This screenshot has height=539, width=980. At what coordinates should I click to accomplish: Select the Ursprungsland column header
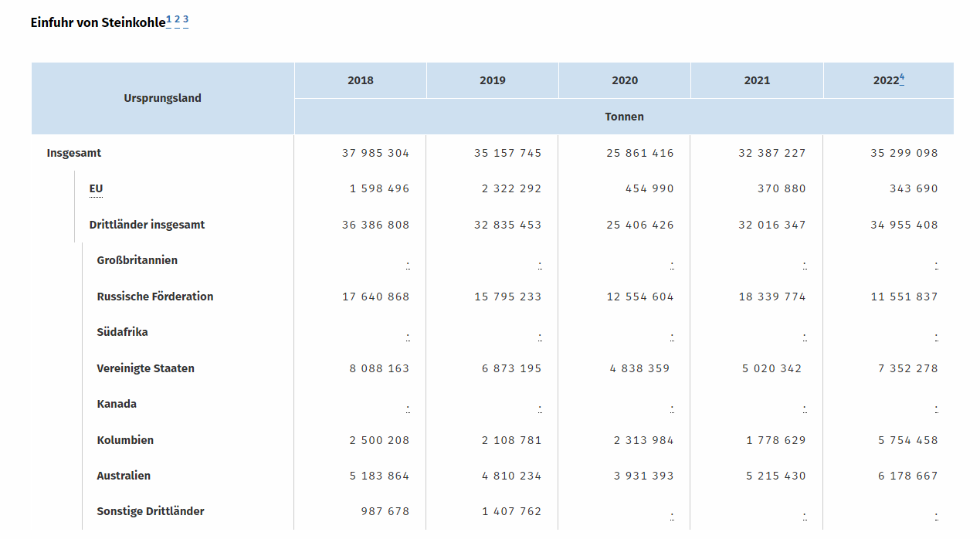pos(162,98)
